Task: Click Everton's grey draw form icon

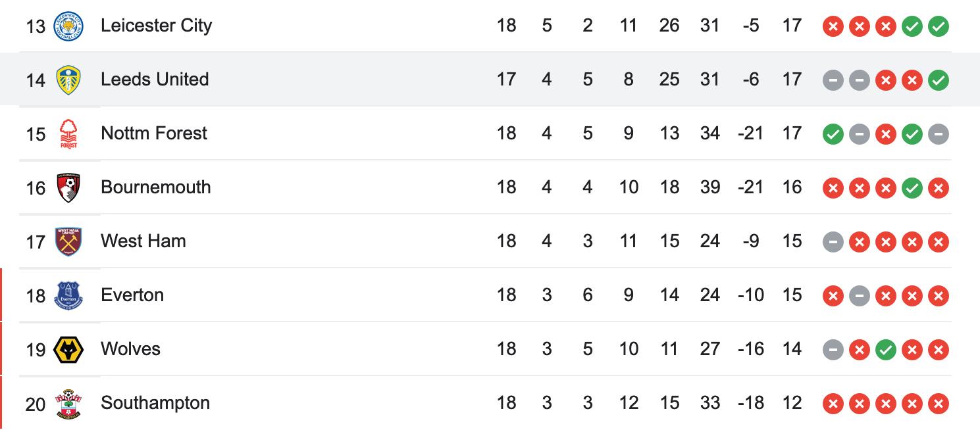Action: point(860,297)
